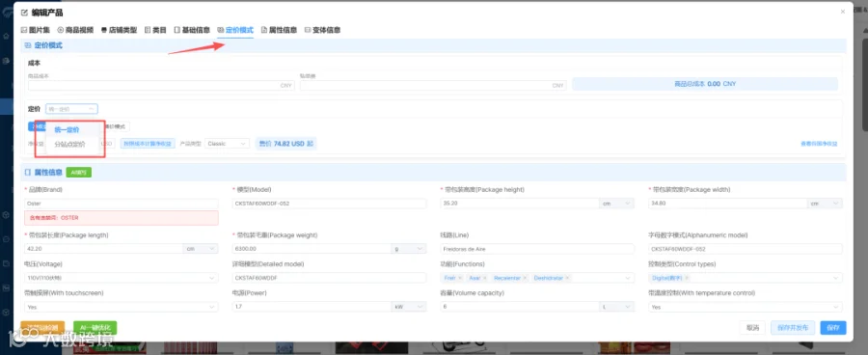Screen dimensions: 868x355
Task: Open the Package width cm unit dropdown
Action: (825, 204)
